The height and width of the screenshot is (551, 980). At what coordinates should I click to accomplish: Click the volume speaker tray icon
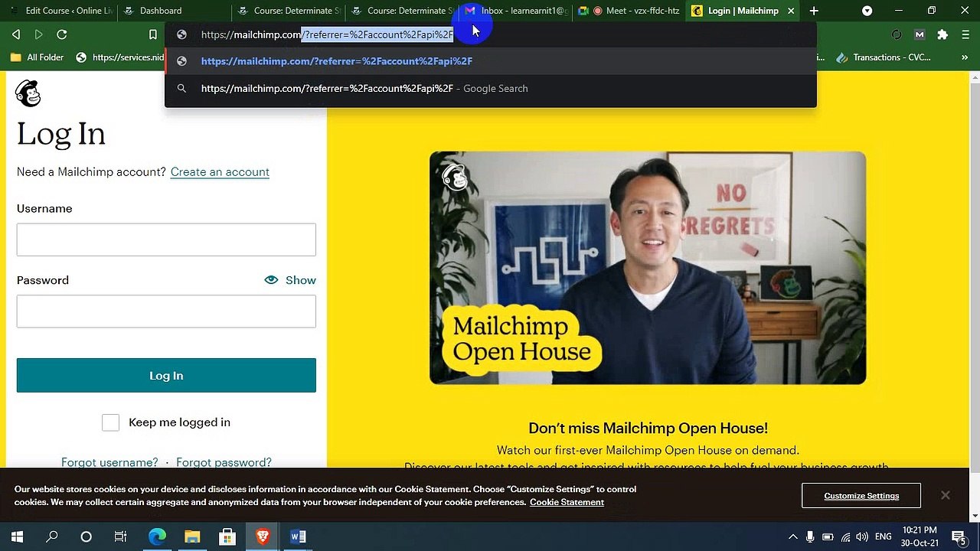863,536
